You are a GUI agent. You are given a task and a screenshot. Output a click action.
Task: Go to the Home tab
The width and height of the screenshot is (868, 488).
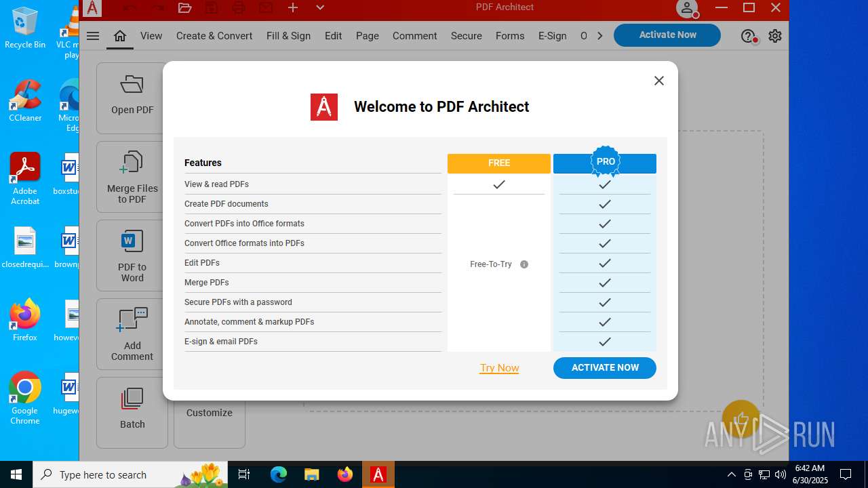(120, 36)
